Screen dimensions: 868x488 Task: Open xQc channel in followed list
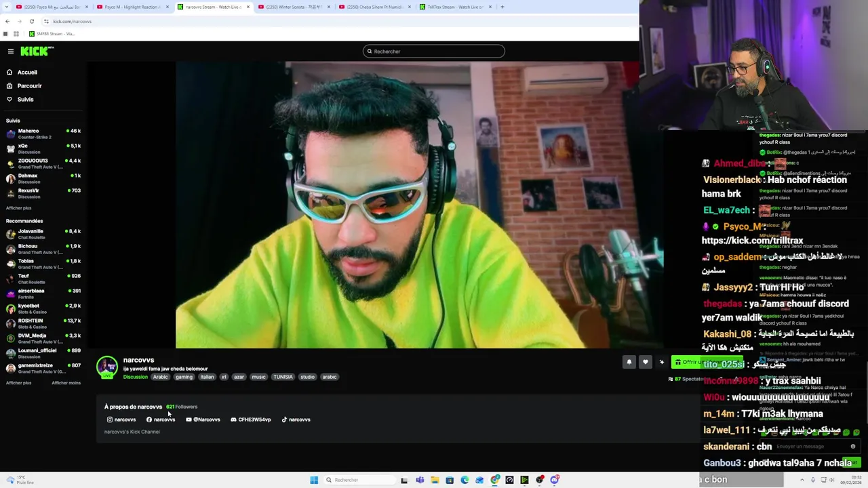[43, 148]
